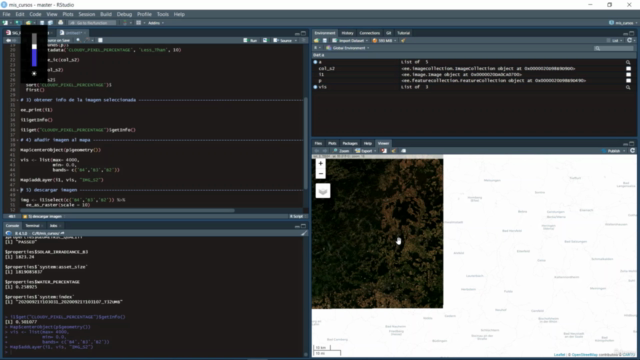
Task: Click the magnifier icon for variable vis
Action: (628, 87)
